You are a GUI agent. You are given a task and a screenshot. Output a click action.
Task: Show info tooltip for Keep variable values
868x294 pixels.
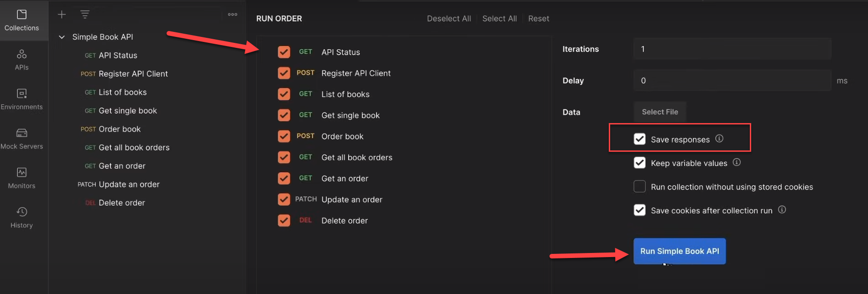pyautogui.click(x=737, y=162)
